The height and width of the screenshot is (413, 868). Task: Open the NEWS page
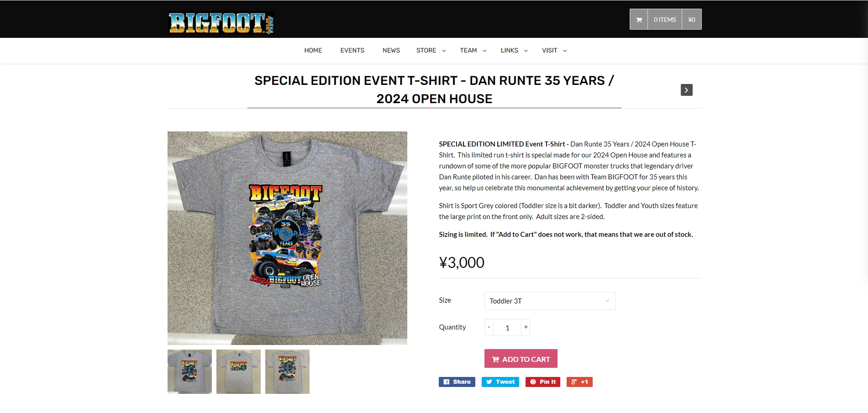[x=391, y=51]
